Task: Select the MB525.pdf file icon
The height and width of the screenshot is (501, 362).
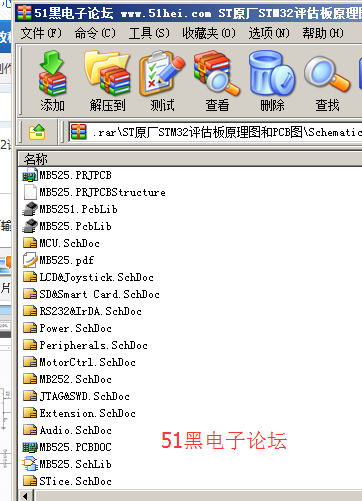Action: tap(30, 260)
